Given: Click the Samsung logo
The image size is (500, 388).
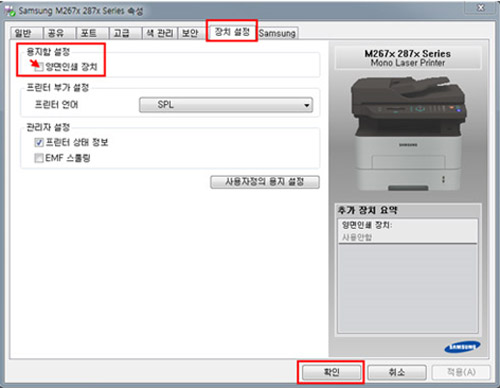Looking at the screenshot, I should click(x=462, y=347).
